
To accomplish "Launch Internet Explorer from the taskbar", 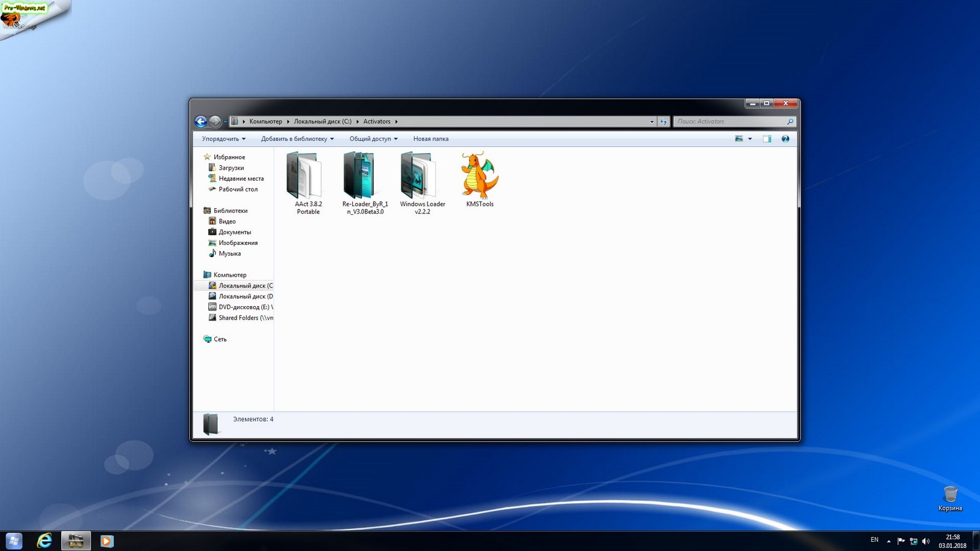I will [x=44, y=541].
